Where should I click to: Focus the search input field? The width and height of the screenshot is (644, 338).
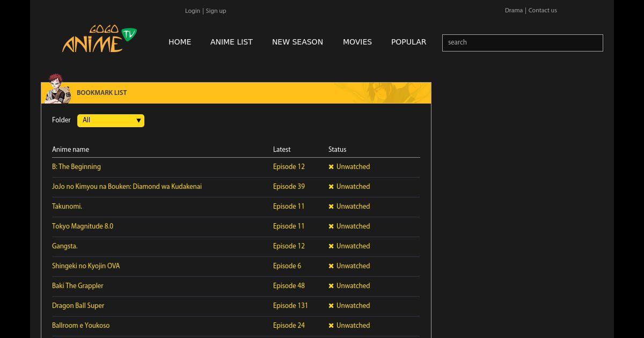(x=523, y=43)
